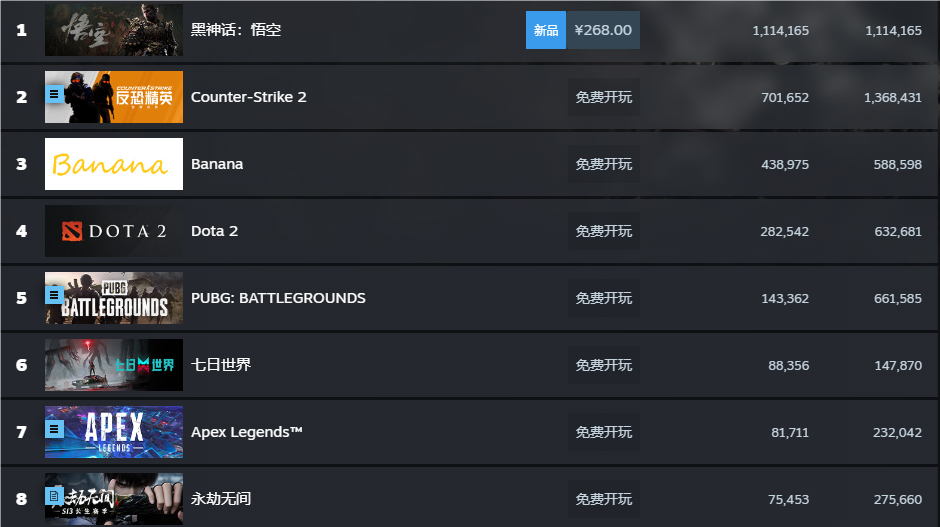Open the Banana game thumbnail
This screenshot has height=527, width=940.
[114, 164]
